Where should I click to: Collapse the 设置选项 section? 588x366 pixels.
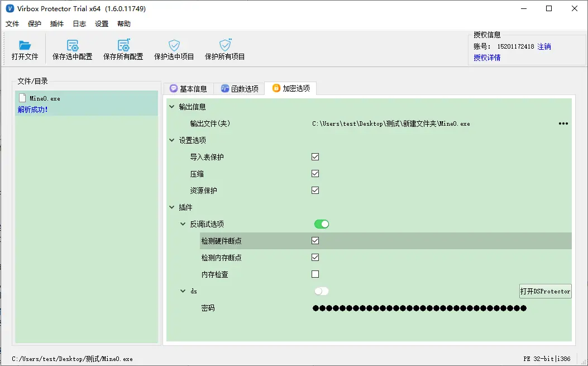point(172,140)
